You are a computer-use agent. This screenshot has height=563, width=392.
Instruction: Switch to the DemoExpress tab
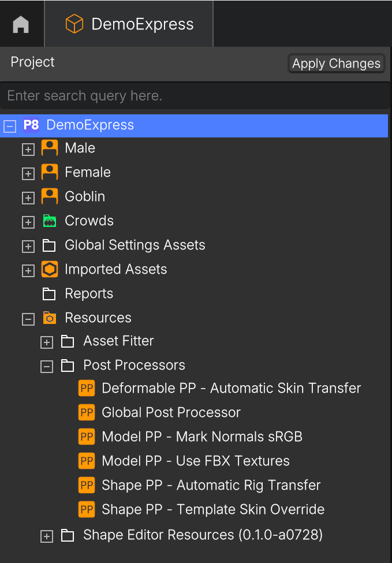129,24
